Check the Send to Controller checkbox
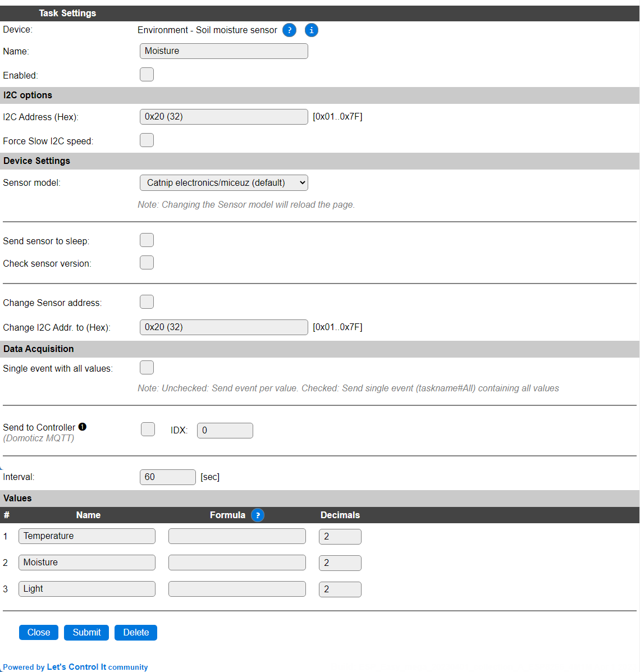The image size is (640, 672). [148, 429]
